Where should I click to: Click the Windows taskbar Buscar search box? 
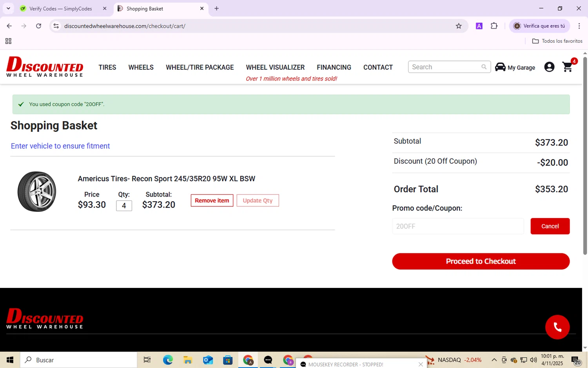pyautogui.click(x=78, y=360)
